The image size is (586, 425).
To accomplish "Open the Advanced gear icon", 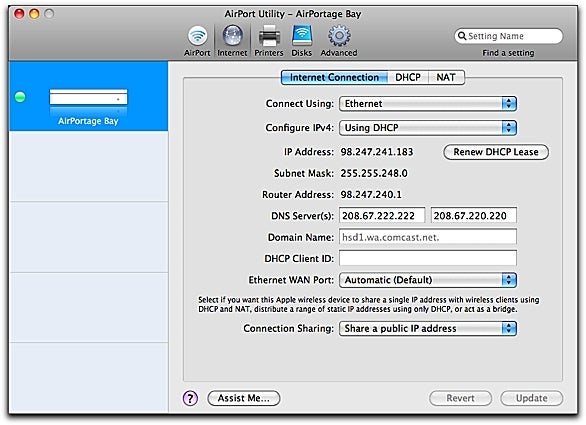I will click(x=339, y=36).
